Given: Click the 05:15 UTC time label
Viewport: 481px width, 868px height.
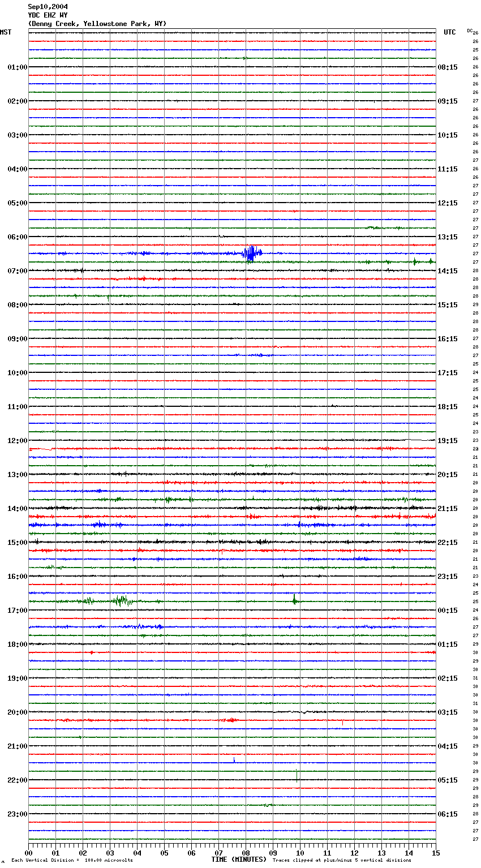Looking at the screenshot, I should 448,780.
